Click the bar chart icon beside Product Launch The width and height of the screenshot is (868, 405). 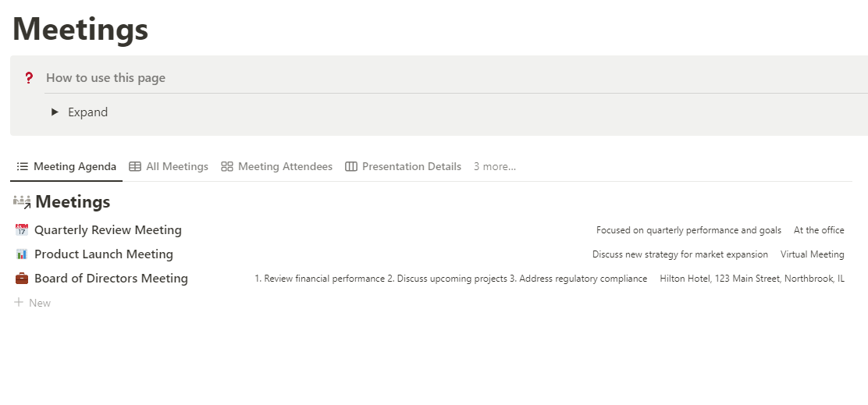click(x=22, y=254)
